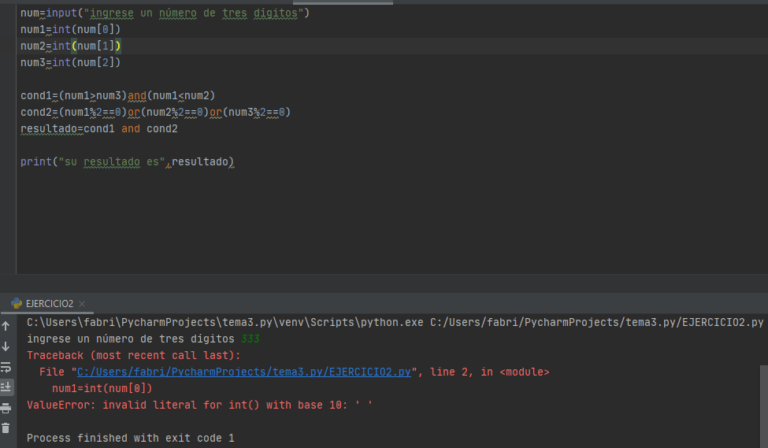Click the cond2 assignment line
The image size is (768, 448).
tap(155, 112)
